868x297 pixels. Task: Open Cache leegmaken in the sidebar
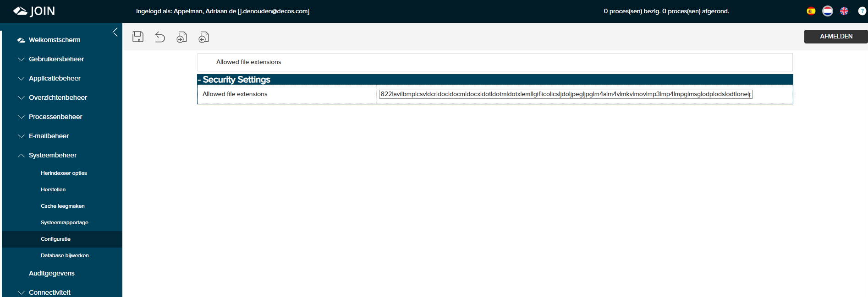62,206
